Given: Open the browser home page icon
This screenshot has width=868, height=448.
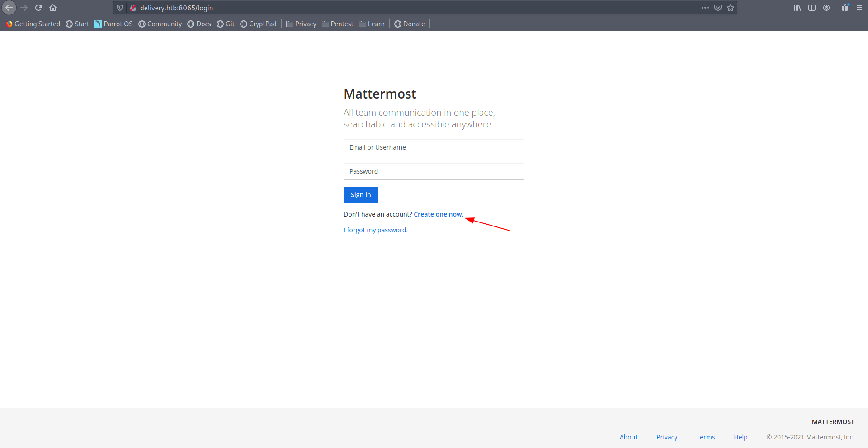Looking at the screenshot, I should [x=53, y=8].
